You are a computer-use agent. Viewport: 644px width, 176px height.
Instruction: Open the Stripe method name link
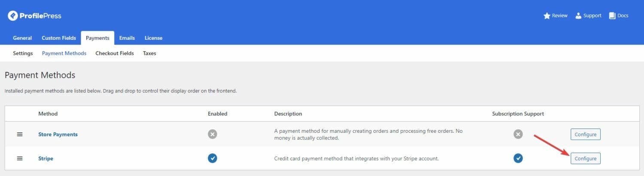tap(46, 158)
